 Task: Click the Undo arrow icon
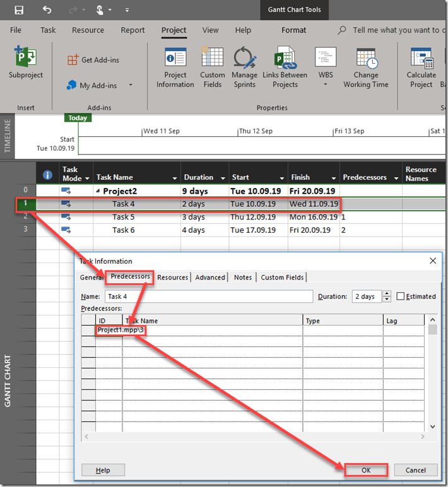(x=47, y=10)
